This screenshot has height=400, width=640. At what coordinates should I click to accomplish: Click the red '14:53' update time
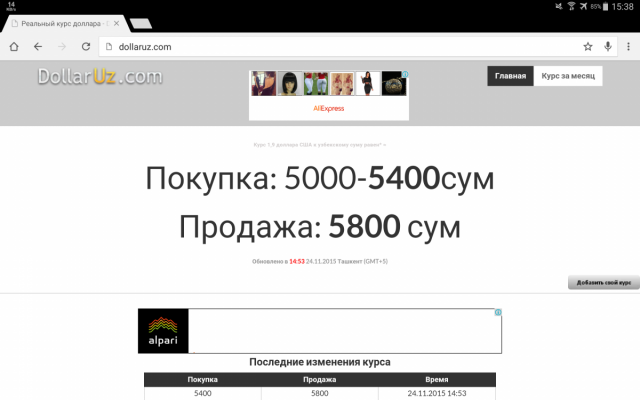297,261
